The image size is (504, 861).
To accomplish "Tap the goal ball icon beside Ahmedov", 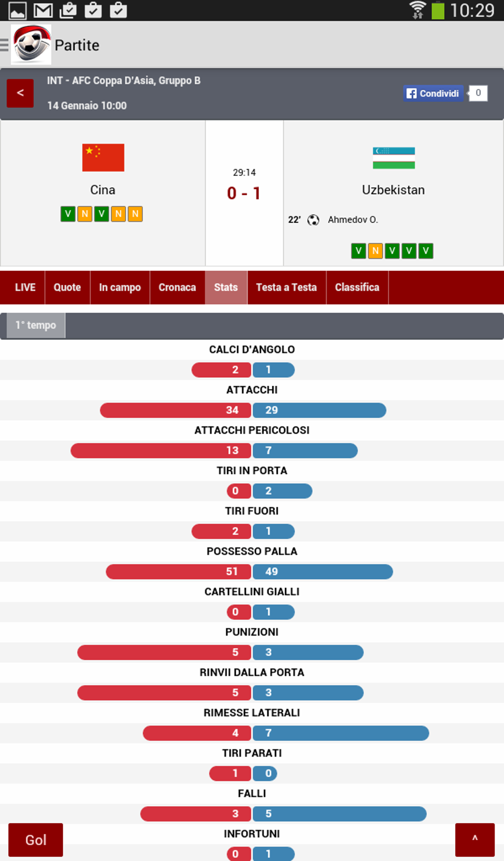I will coord(313,220).
